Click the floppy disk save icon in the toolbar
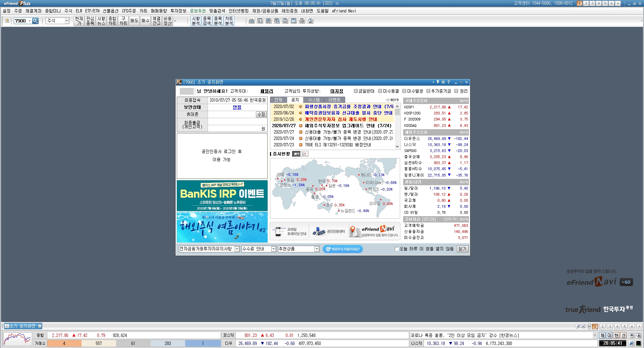Viewport: 644px width, 348px height. pyautogui.click(x=285, y=21)
